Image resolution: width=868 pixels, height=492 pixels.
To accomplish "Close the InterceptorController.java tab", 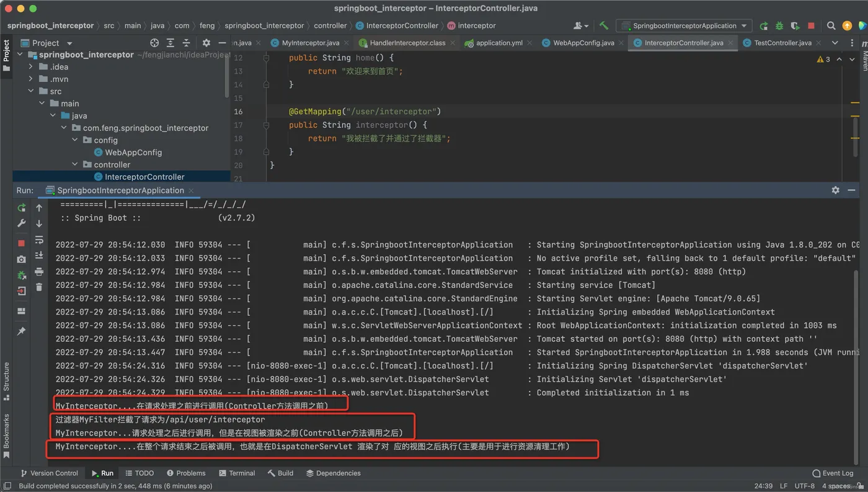I will (730, 43).
